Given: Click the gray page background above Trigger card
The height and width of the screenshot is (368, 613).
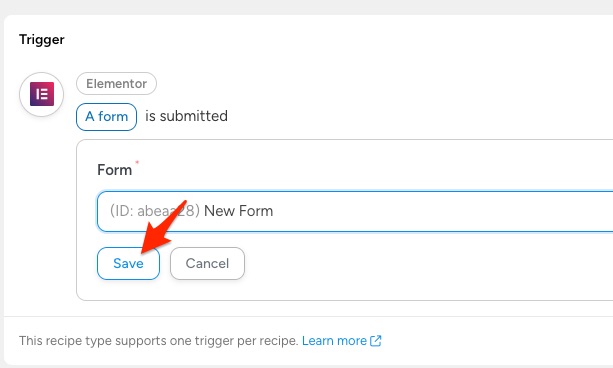Looking at the screenshot, I should [306, 7].
